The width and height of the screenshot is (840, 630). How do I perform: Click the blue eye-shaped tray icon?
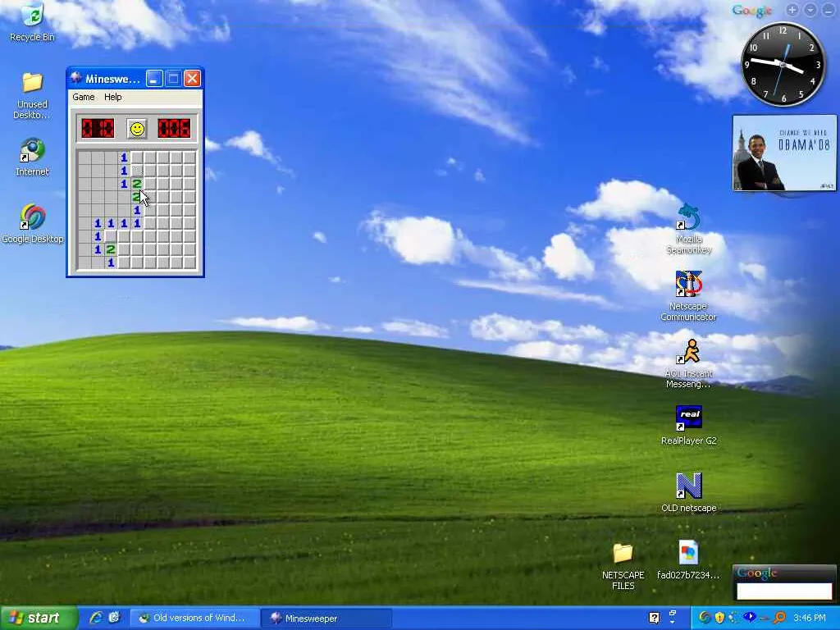pos(750,618)
